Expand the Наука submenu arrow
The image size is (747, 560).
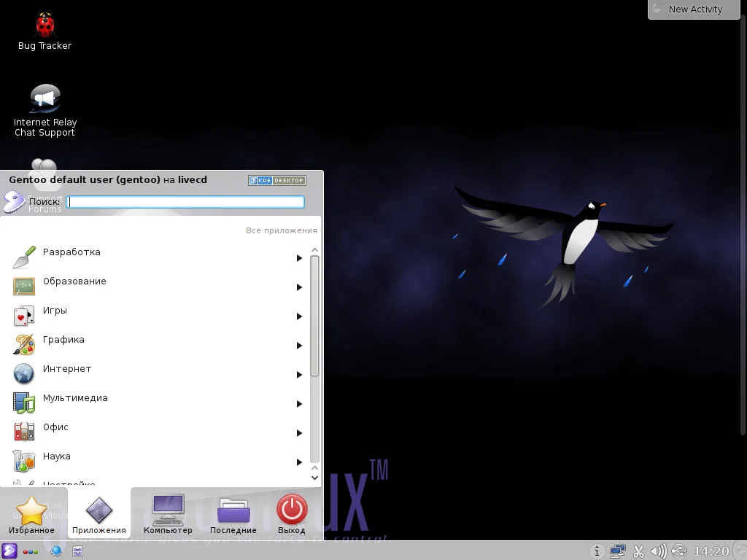299,462
